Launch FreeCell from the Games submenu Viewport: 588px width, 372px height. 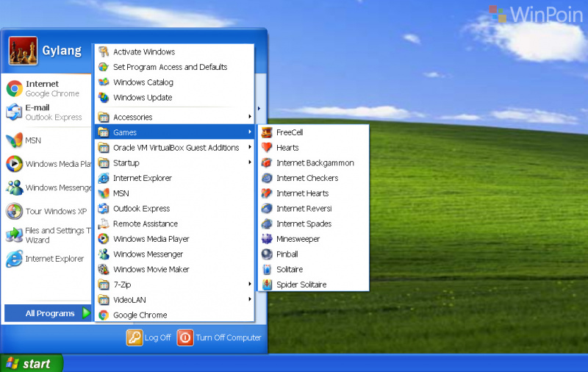point(313,132)
